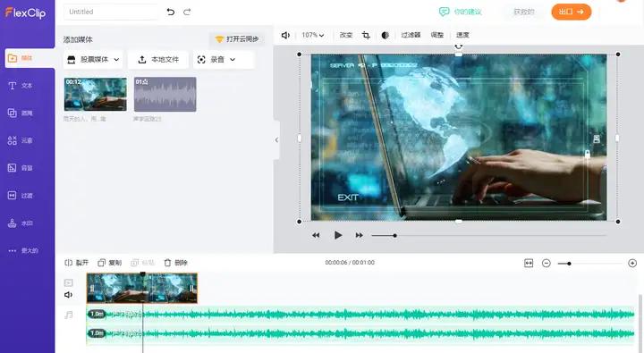Click the fit-timeline-to-width icon
Viewport: 644px width, 353px height.
pyautogui.click(x=529, y=263)
